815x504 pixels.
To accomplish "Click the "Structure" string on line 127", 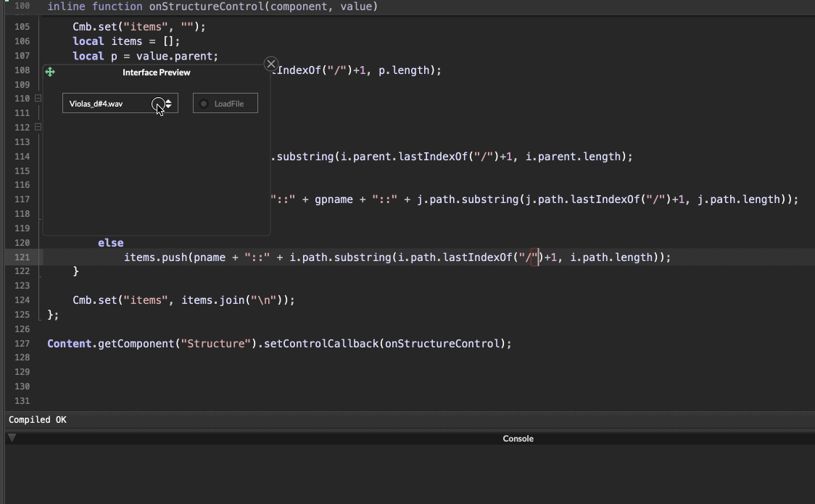I will [x=215, y=344].
